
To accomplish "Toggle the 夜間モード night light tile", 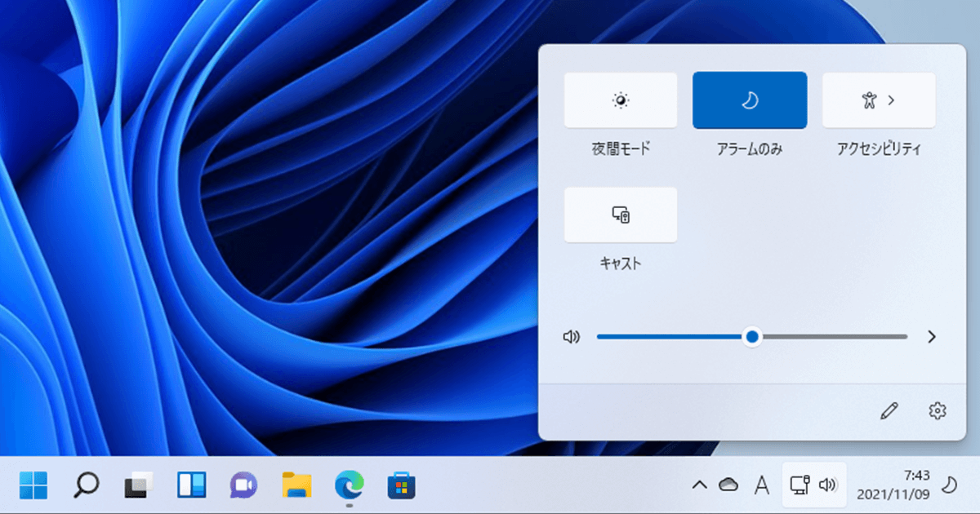I will tap(621, 100).
